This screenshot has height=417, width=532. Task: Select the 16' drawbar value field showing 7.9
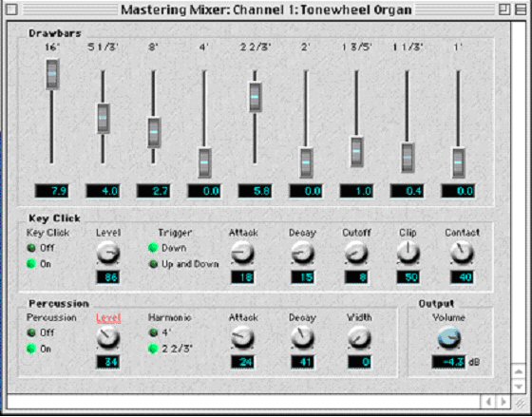click(x=52, y=191)
